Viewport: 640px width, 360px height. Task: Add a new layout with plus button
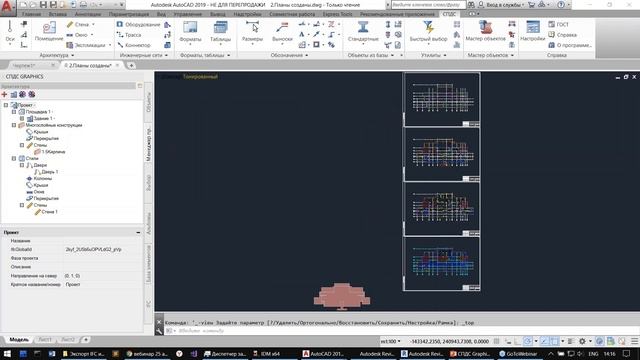pyautogui.click(x=86, y=340)
